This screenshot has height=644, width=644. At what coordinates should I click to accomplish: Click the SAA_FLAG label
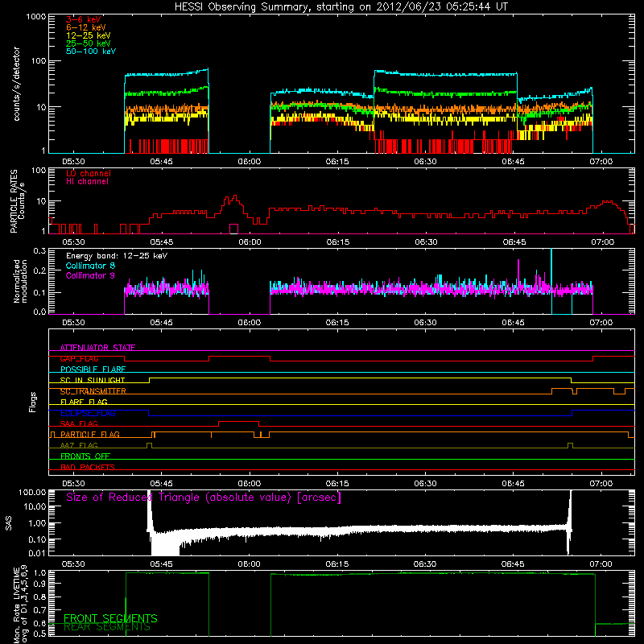coord(79,423)
